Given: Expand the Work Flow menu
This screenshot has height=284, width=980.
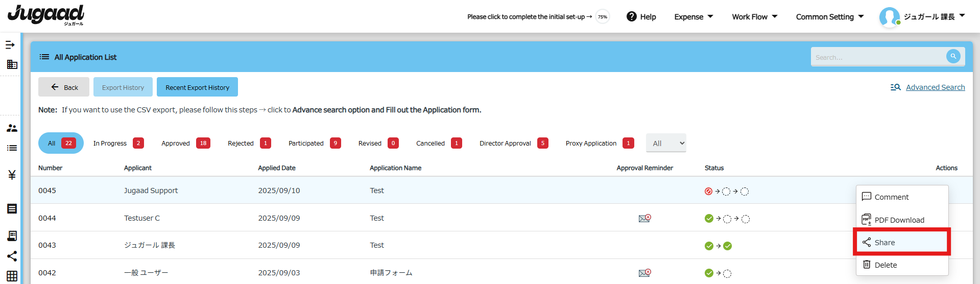Looking at the screenshot, I should [x=754, y=17].
